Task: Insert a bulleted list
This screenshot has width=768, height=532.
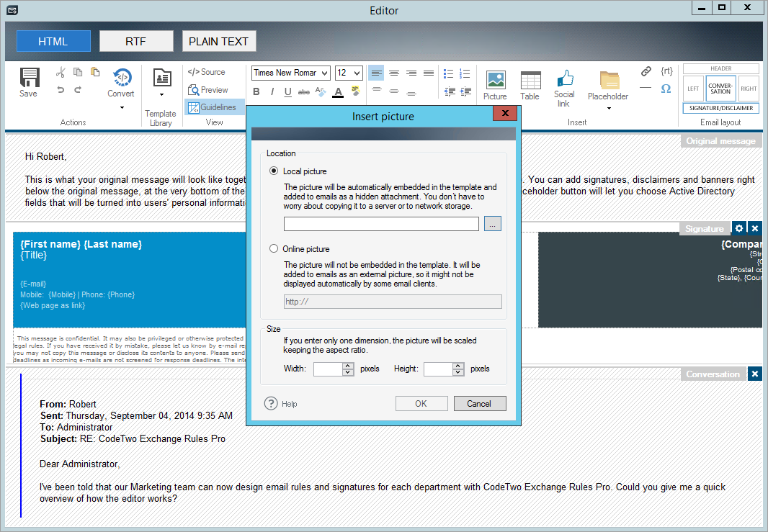Action: click(x=448, y=73)
